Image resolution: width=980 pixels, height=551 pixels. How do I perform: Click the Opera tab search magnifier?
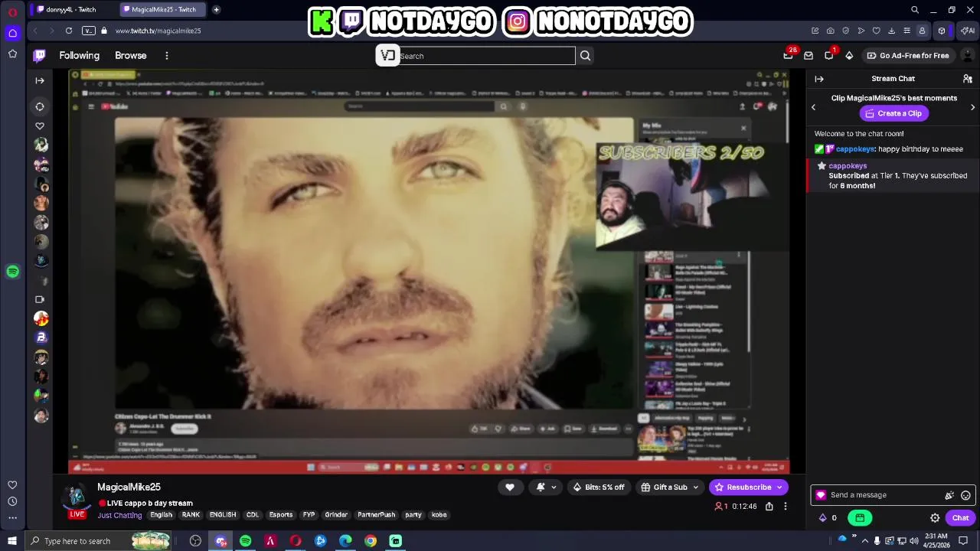pyautogui.click(x=915, y=10)
